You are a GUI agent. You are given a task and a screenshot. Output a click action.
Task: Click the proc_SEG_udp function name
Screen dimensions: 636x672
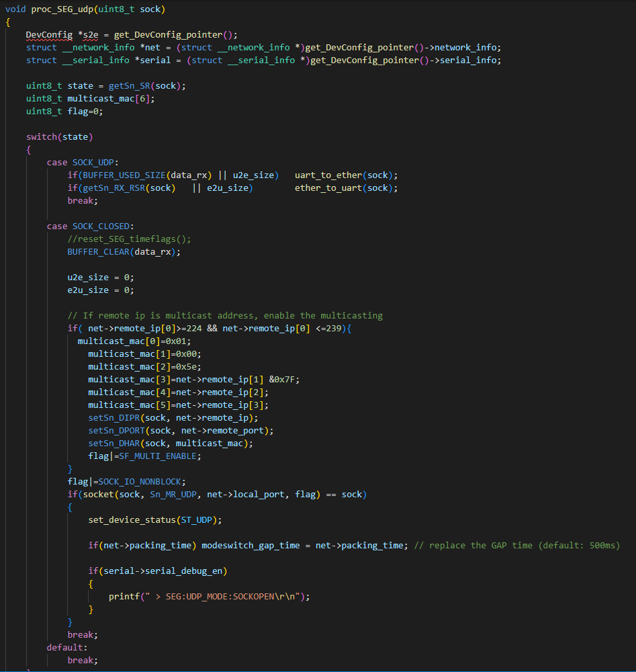pos(62,9)
